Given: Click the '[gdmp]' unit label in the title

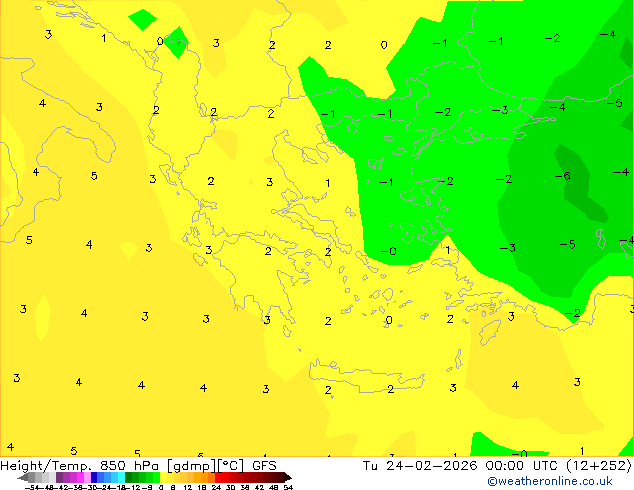Looking at the screenshot, I should coord(192,466).
